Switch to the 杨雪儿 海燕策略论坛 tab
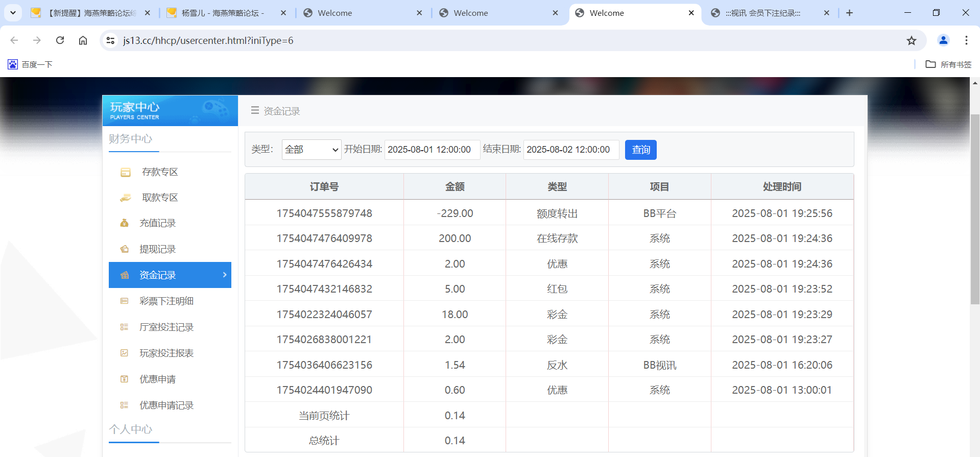 click(227, 13)
